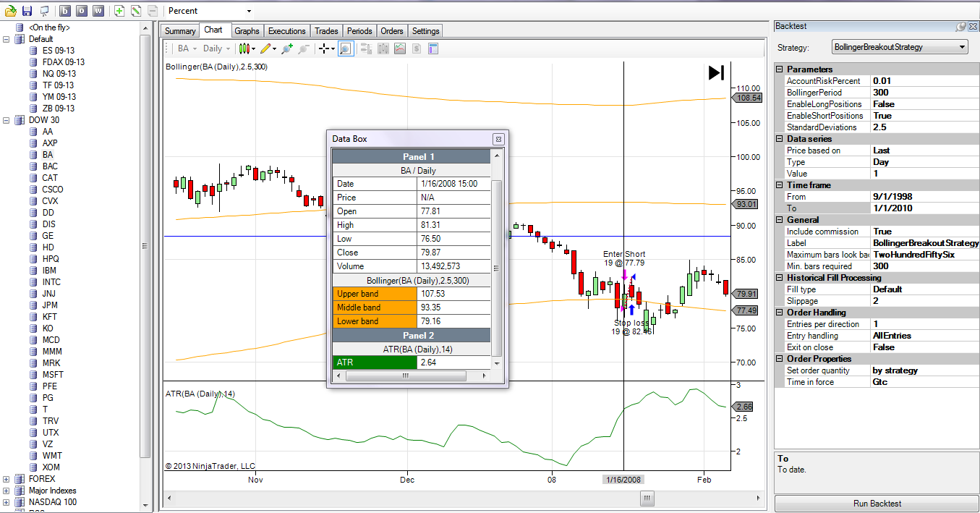Open the BollingerBreakoutStrategy strategy dropdown

pos(900,47)
